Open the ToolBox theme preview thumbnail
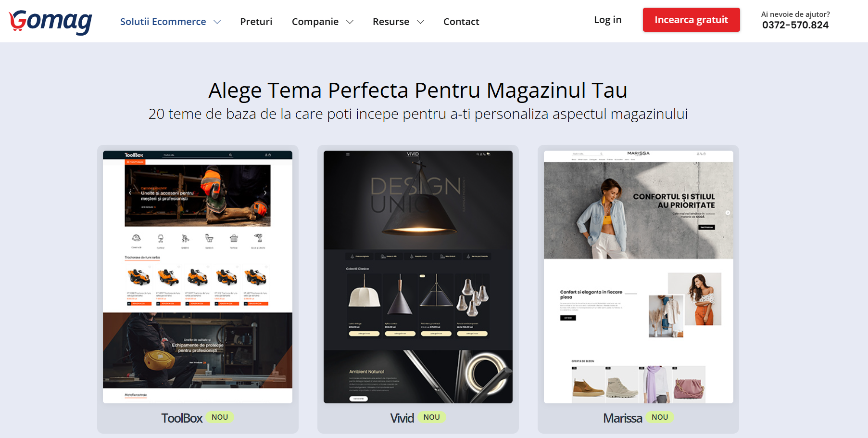Image resolution: width=868 pixels, height=438 pixels. coord(198,277)
